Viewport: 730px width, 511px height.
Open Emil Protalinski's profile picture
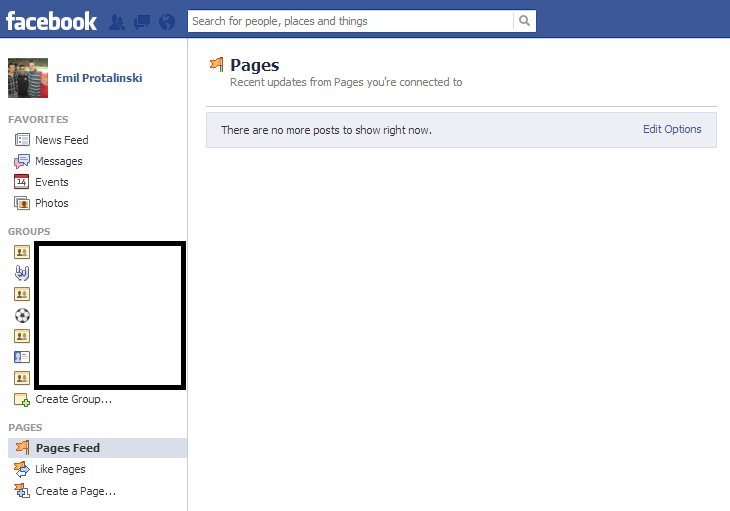(28, 78)
